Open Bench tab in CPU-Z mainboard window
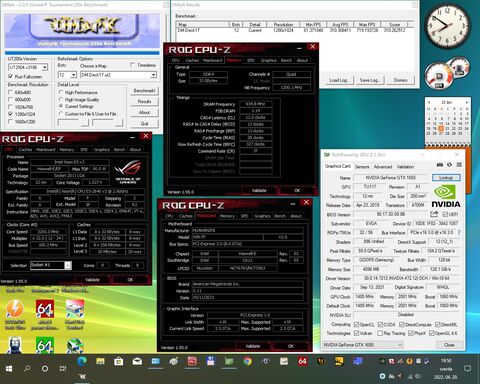This screenshot has width=480, height=384. pos(280,216)
